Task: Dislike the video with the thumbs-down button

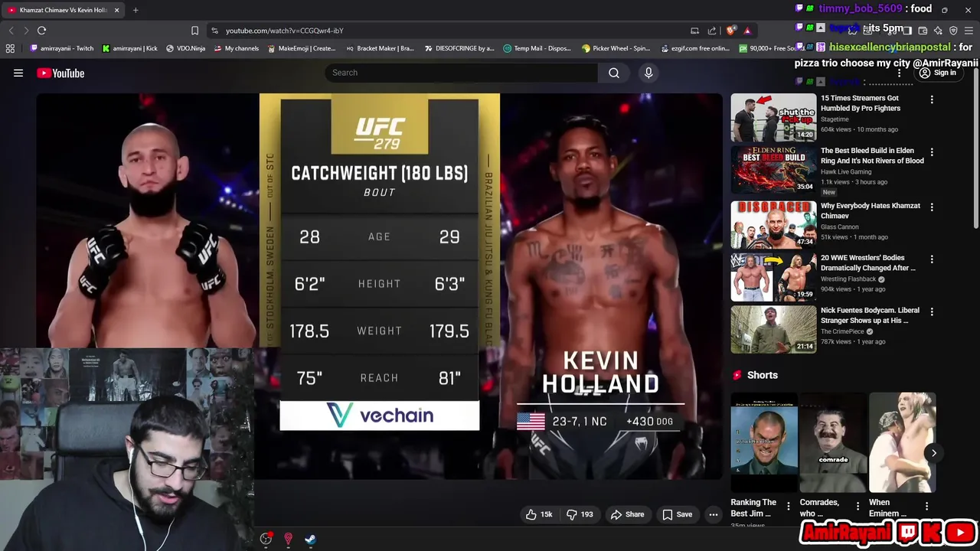Action: point(580,514)
